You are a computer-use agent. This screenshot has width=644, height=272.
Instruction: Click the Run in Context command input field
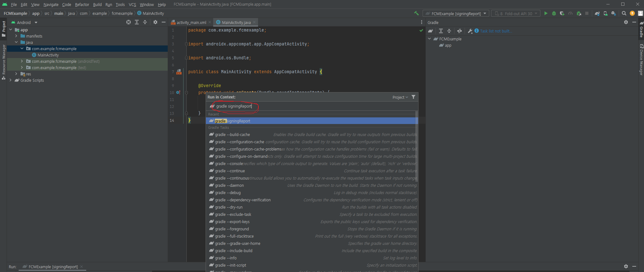point(312,106)
